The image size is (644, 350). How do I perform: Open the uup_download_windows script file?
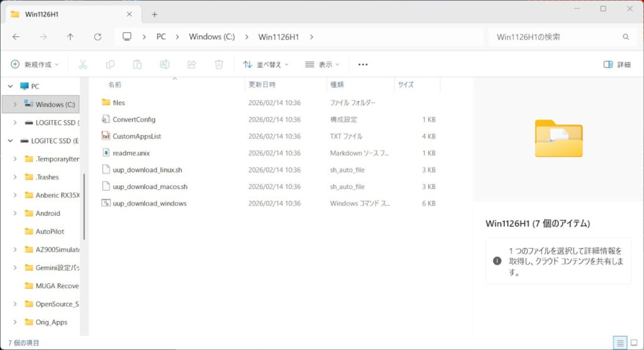coord(150,203)
